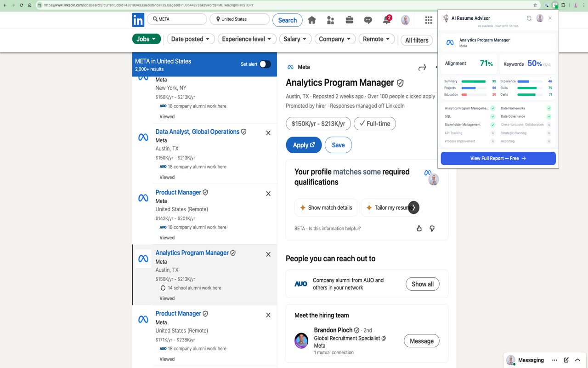Show all company alumni
This screenshot has height=368, width=588.
pyautogui.click(x=423, y=284)
